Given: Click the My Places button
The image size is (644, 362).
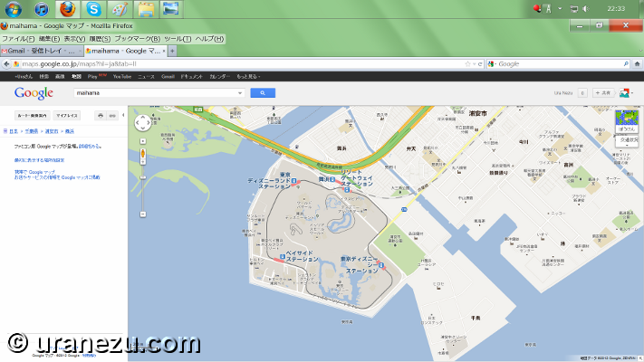Looking at the screenshot, I should pyautogui.click(x=66, y=116).
